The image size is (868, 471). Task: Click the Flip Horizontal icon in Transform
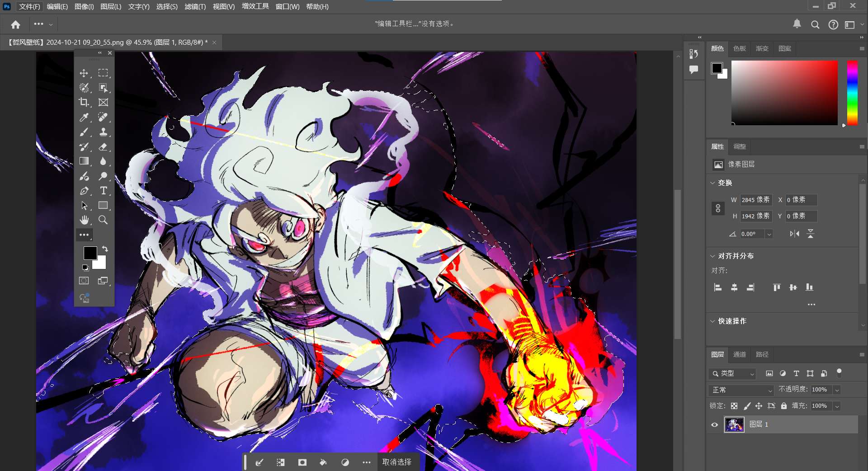(794, 234)
